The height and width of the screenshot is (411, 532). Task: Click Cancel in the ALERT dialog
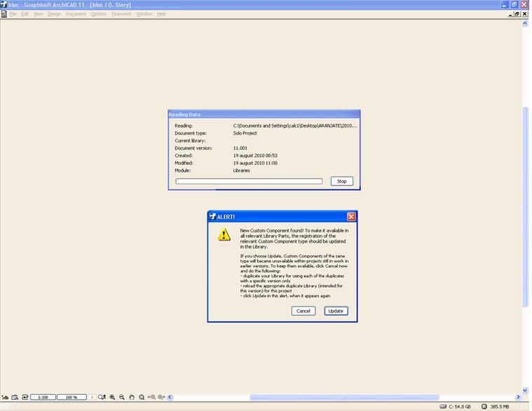[x=303, y=311]
